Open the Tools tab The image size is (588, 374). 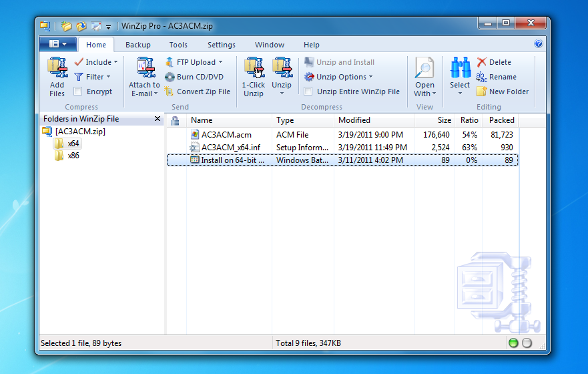[178, 45]
